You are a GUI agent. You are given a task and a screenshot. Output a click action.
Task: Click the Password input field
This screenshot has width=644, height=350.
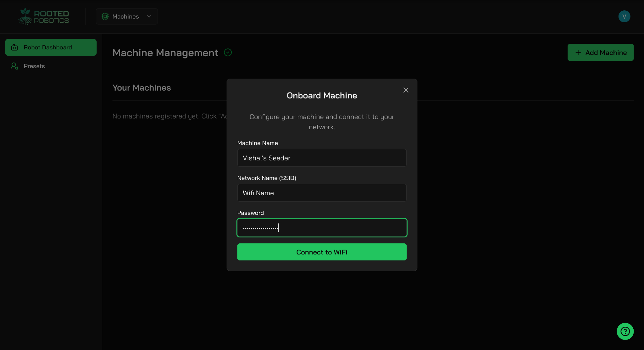coord(322,228)
